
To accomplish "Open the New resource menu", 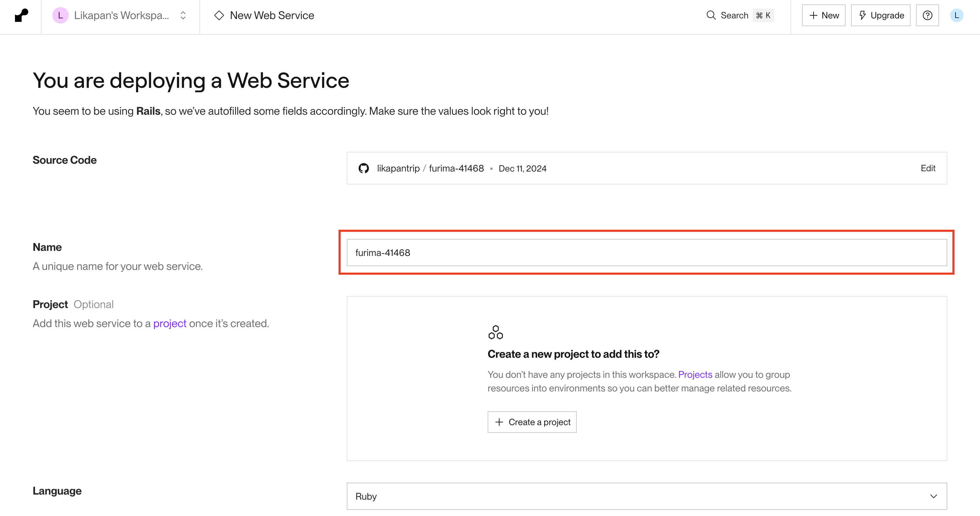I will pos(823,16).
